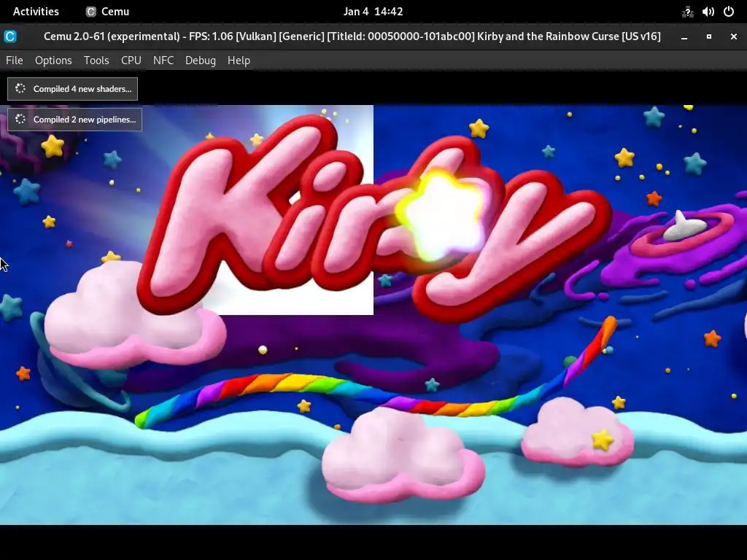Minimize the Cemu window

[684, 36]
